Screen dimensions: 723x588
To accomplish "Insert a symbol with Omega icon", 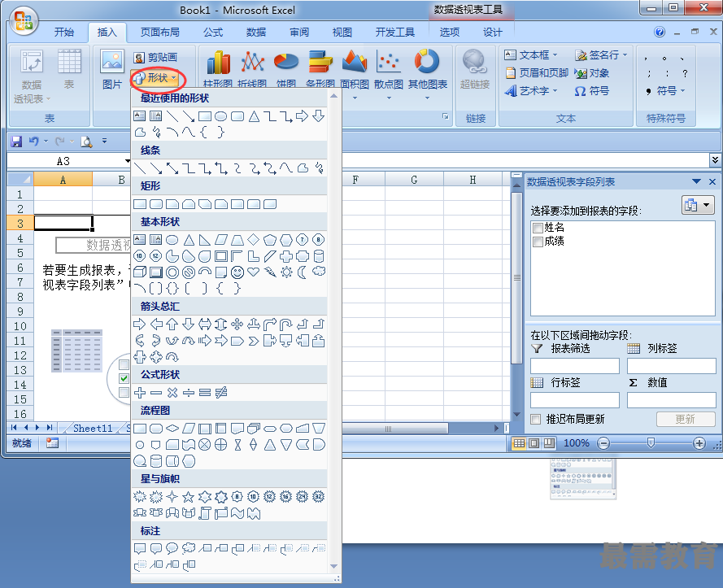I will 591,91.
